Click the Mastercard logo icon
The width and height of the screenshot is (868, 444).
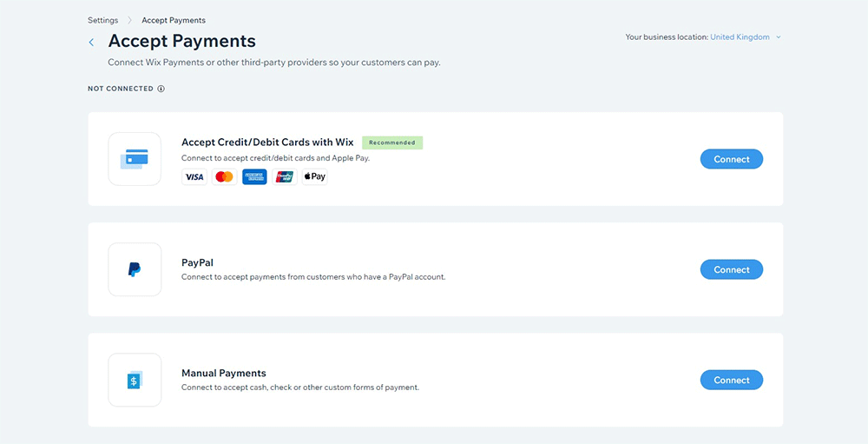coord(224,177)
